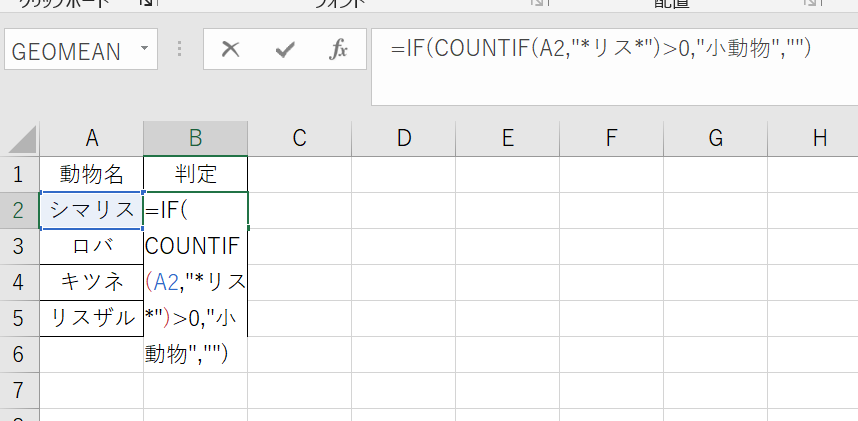Viewport: 858px width, 421px height.
Task: Select column B header
Action: tap(195, 139)
